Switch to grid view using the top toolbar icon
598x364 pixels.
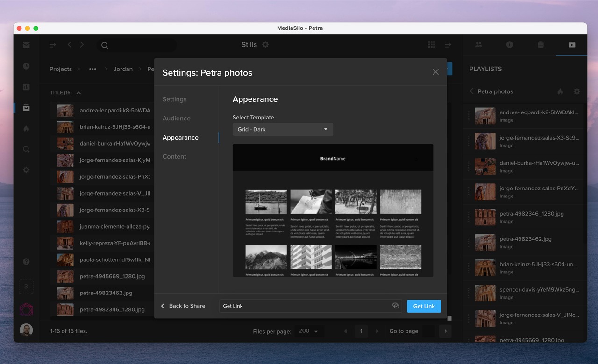tap(431, 44)
